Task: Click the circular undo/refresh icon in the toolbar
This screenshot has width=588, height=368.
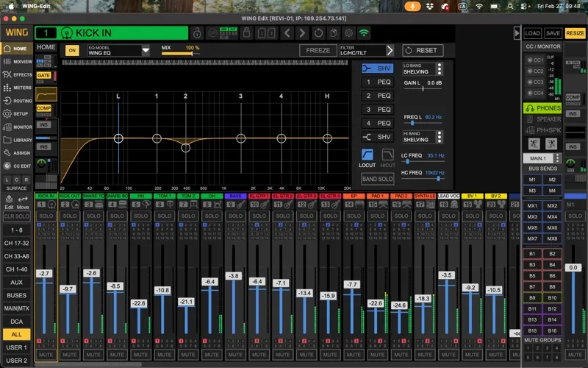Action: [x=318, y=33]
